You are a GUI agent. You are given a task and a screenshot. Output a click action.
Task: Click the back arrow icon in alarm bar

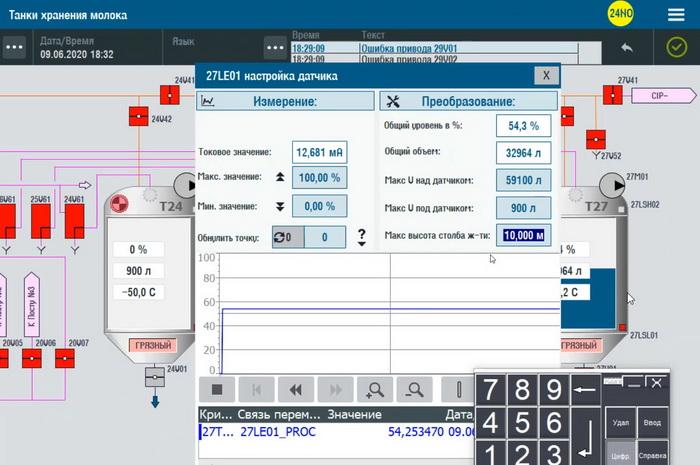pos(627,47)
